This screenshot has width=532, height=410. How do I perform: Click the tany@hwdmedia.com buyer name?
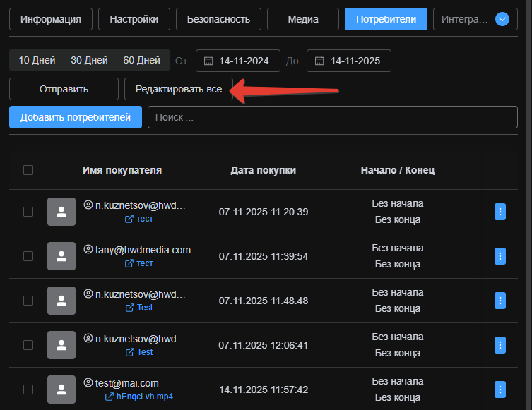143,250
